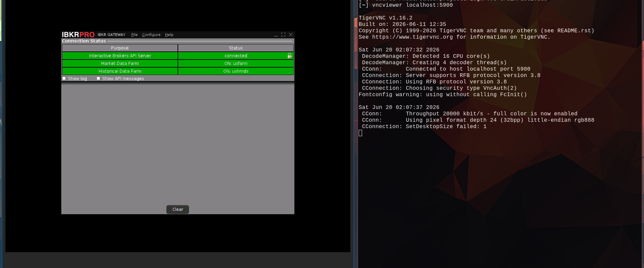Click the Fontconfig warning line in terminal

pyautogui.click(x=443, y=94)
